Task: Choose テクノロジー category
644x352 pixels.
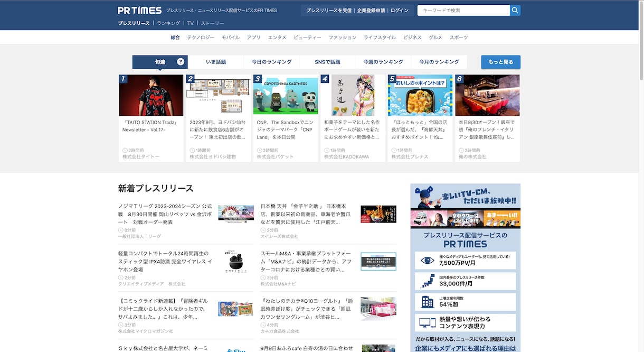Action: (x=201, y=38)
